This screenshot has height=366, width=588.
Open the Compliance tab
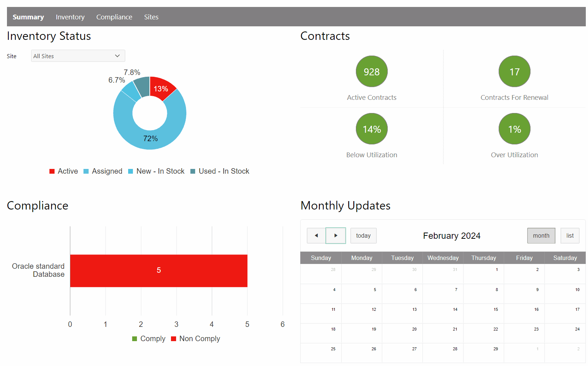click(114, 17)
